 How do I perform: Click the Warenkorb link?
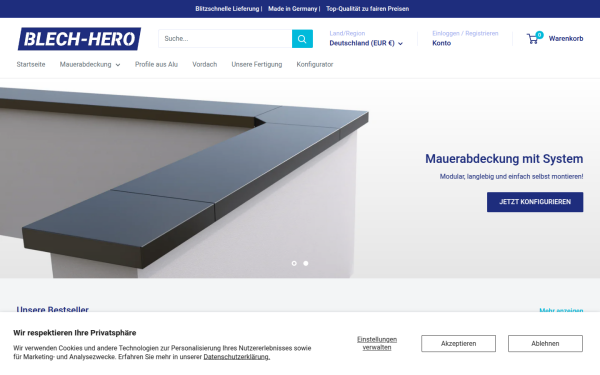pyautogui.click(x=566, y=38)
